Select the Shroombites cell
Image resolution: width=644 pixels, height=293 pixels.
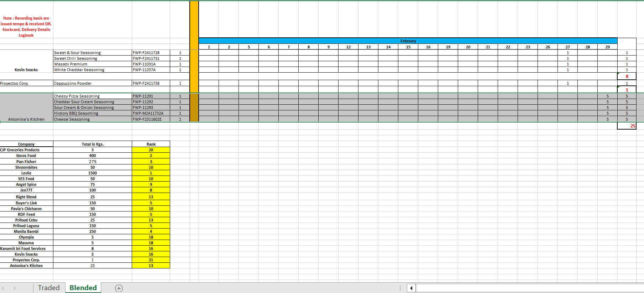coord(26,167)
